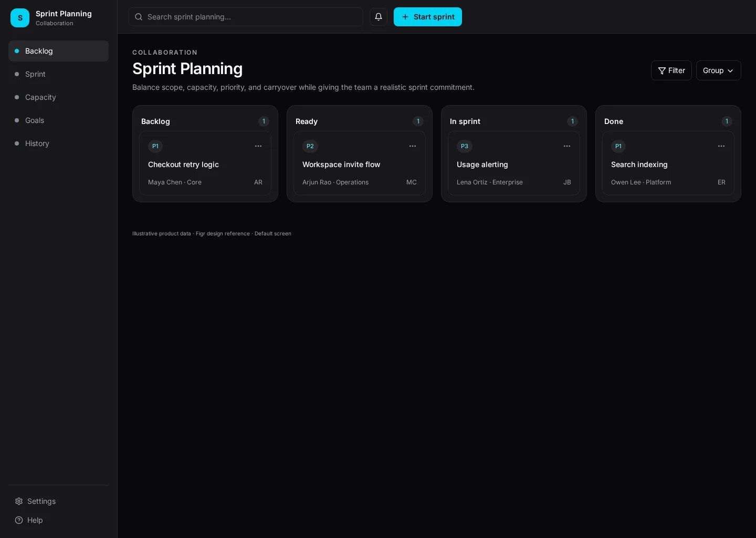Open more options for Workspace invite flow
Screen dimensions: 756x538
tap(413, 146)
